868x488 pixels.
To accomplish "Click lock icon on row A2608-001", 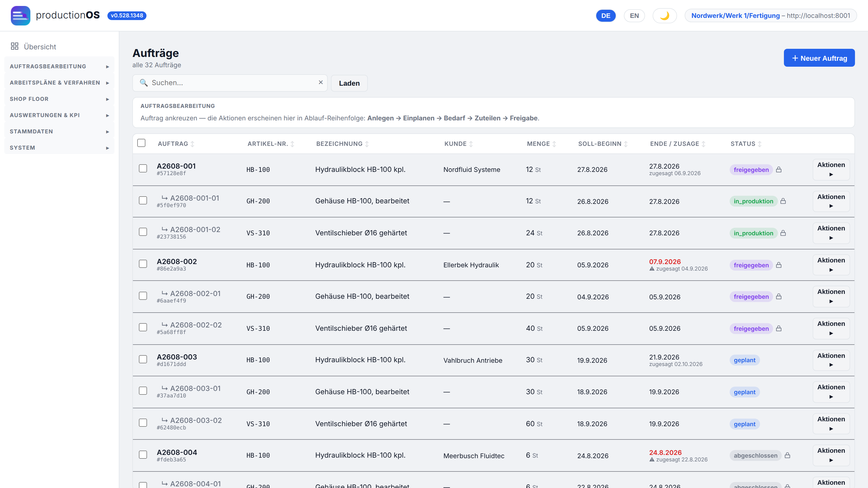I will click(x=779, y=169).
